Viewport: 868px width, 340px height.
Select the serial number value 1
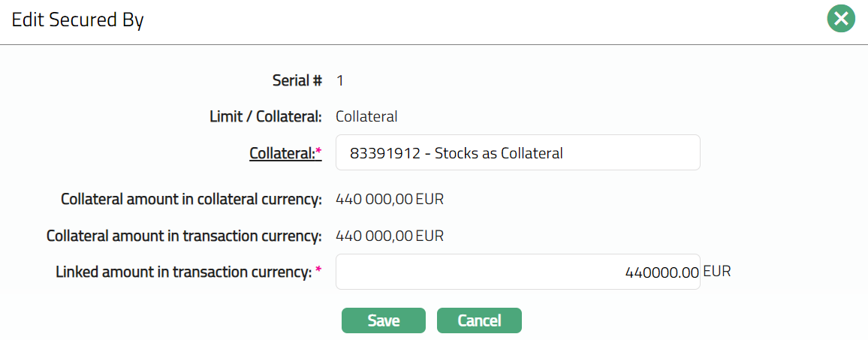[340, 80]
